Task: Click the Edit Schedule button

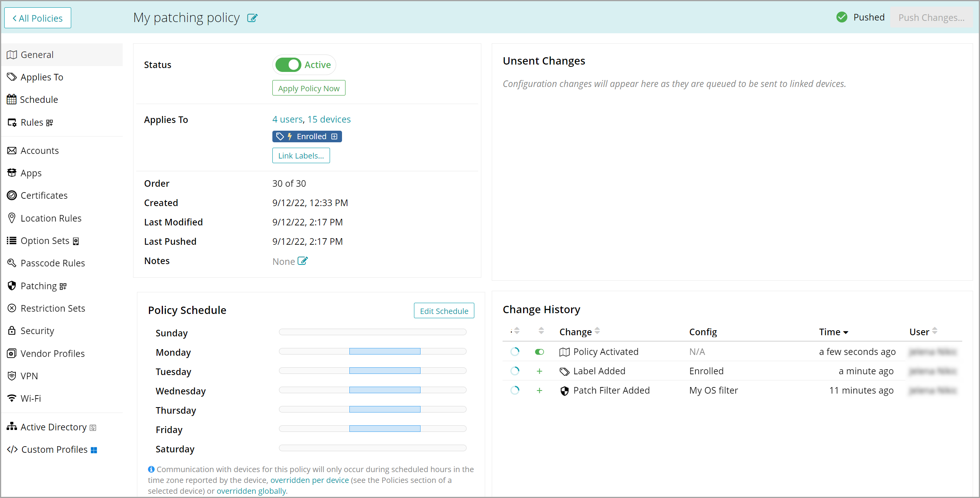Action: (x=444, y=311)
